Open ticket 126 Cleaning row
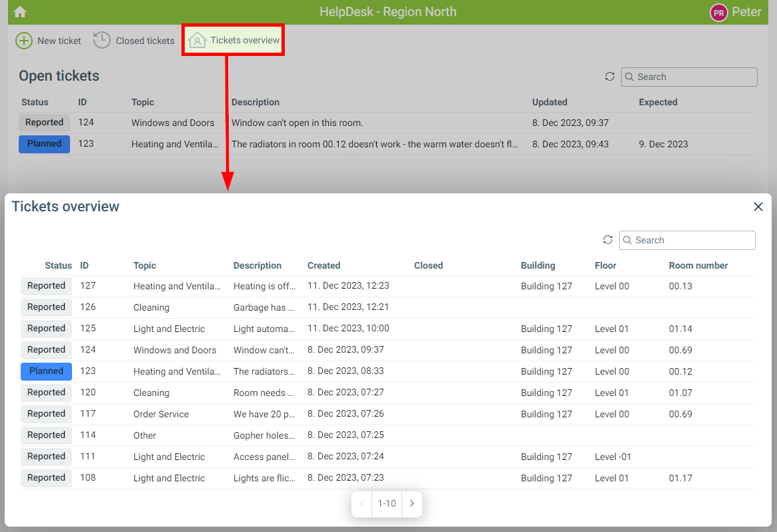 point(151,307)
